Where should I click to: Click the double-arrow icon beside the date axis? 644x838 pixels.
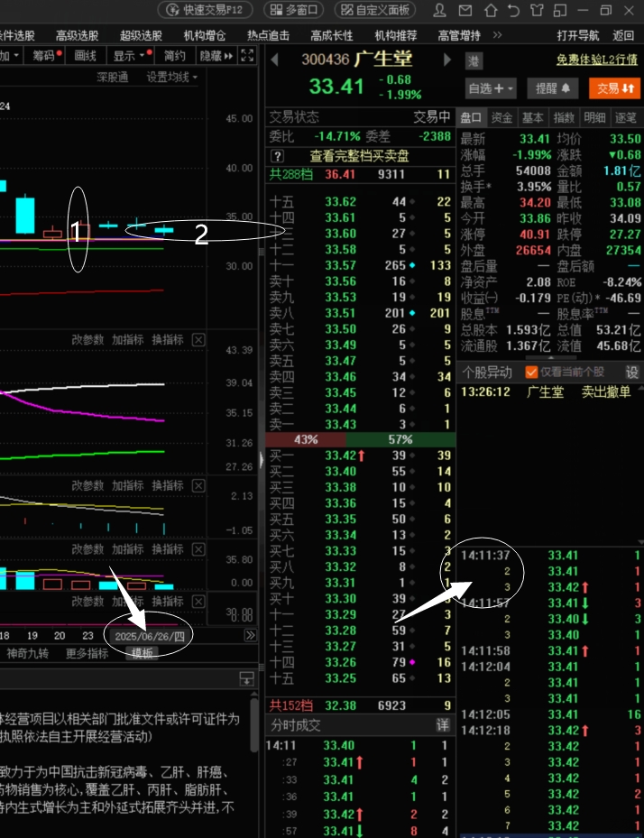(250, 635)
